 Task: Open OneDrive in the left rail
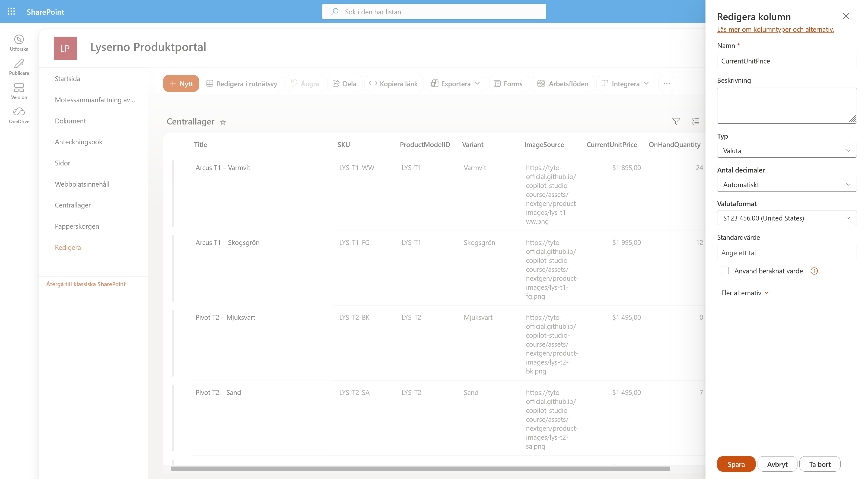point(19,116)
